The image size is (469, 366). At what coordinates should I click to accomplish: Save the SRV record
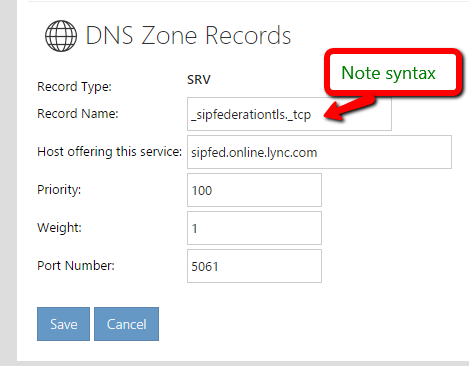63,324
